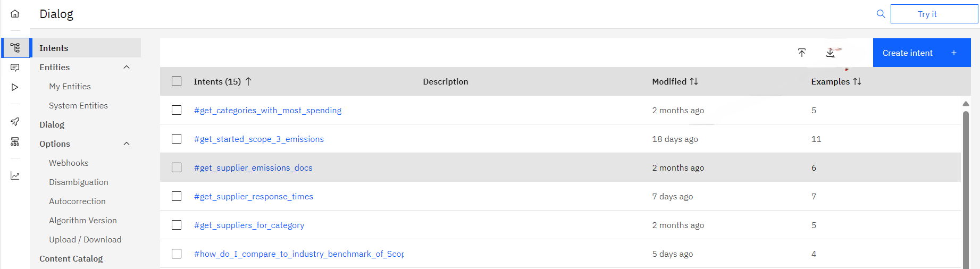
Task: Select checkbox for #get_suppliers_for_category
Action: click(177, 225)
